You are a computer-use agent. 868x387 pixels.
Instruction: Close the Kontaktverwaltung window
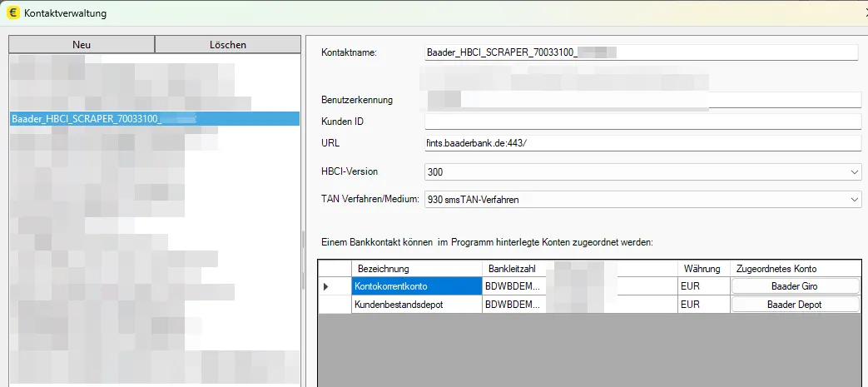coord(849,13)
